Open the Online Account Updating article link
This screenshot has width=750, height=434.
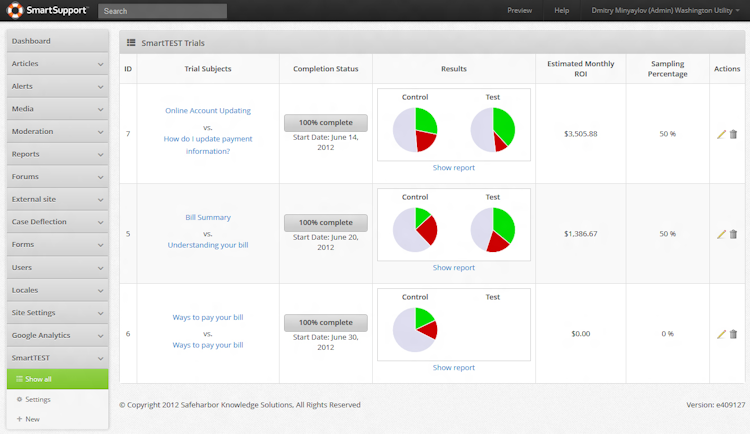(208, 111)
